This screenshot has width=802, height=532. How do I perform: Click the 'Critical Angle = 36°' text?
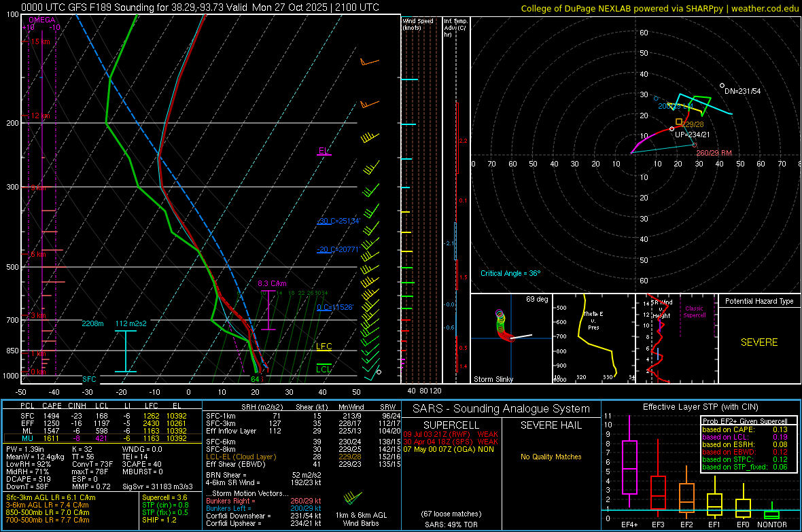tap(510, 273)
